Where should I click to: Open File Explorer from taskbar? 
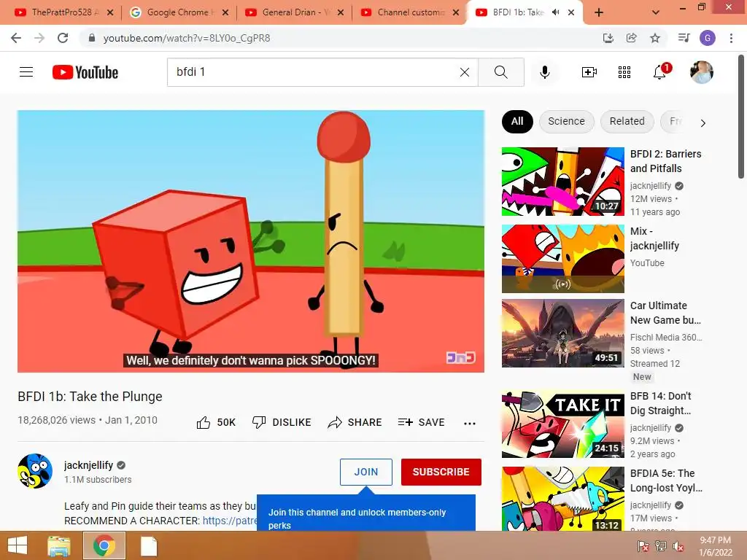tap(59, 545)
